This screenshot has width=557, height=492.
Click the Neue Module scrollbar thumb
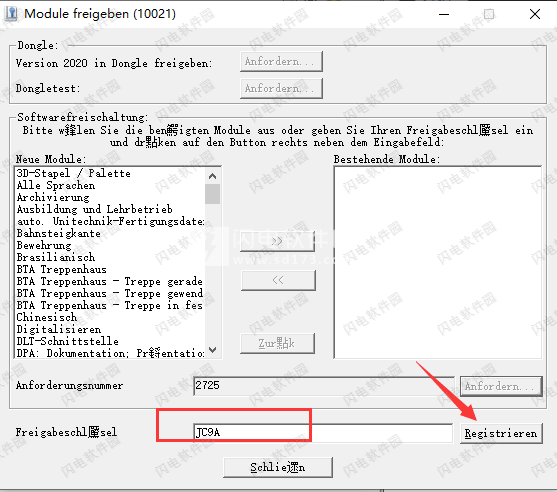pos(212,194)
